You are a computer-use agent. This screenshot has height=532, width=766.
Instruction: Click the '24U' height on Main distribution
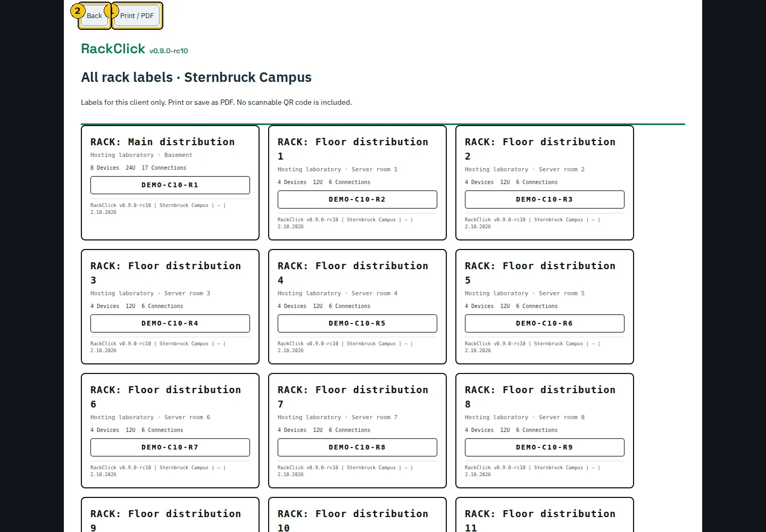click(130, 168)
